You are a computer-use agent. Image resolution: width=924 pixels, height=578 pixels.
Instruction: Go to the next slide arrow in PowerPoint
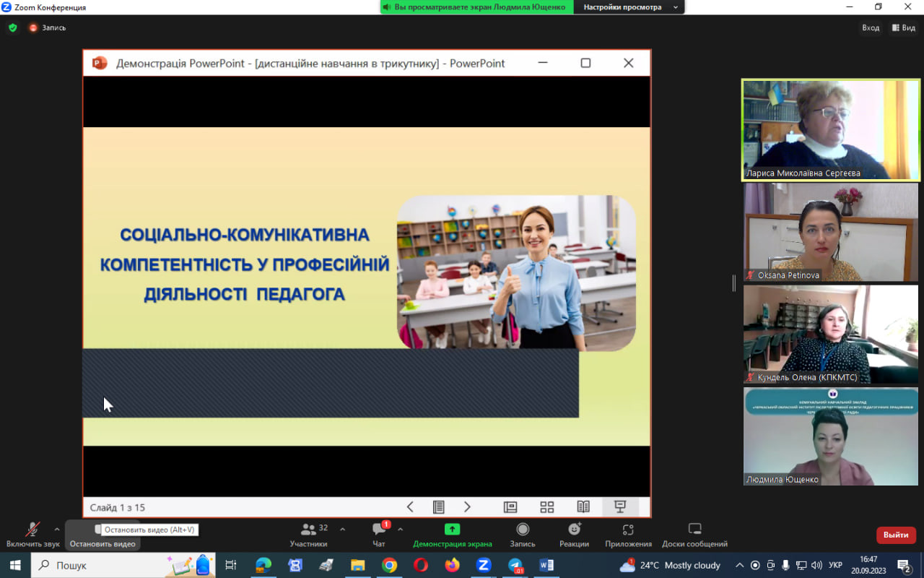click(x=467, y=507)
